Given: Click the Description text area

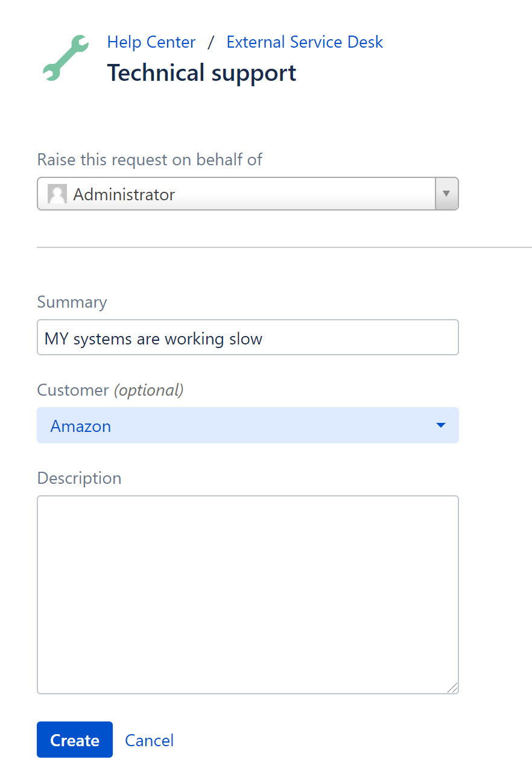Looking at the screenshot, I should 247,594.
